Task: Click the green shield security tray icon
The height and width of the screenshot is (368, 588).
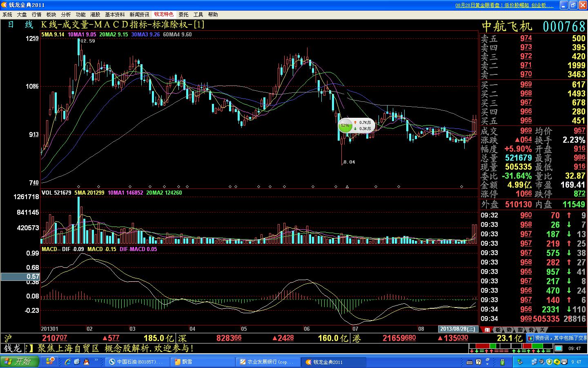Action: 549,362
